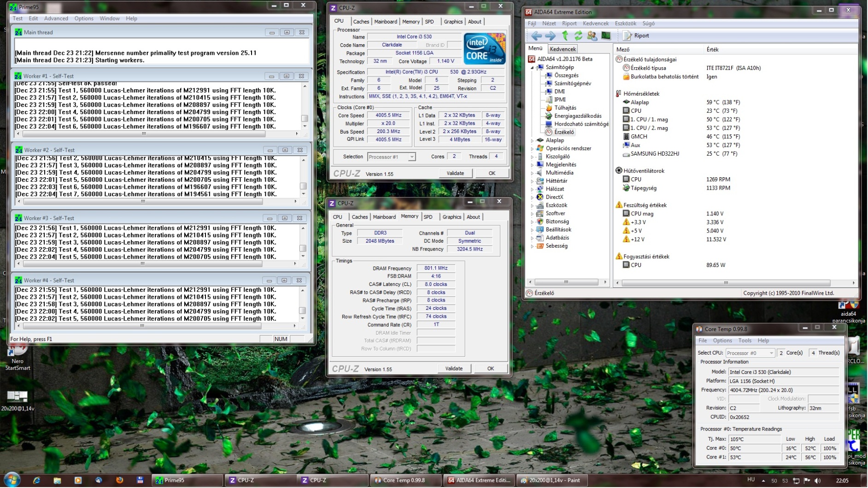The height and width of the screenshot is (488, 868).
Task: Open Windows Explorer folder icon on taskbar
Action: coord(57,480)
